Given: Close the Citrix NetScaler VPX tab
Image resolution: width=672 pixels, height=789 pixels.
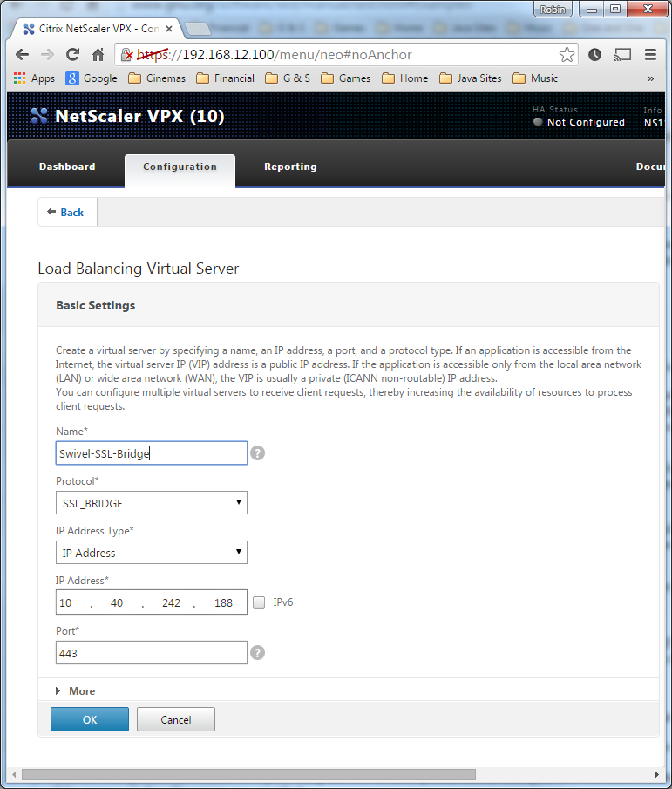Looking at the screenshot, I should [169, 29].
